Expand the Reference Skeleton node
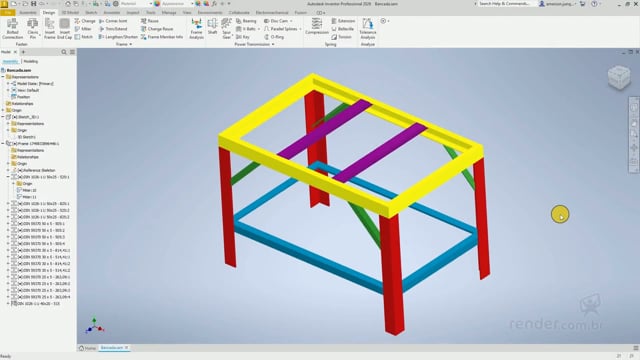Image resolution: width=640 pixels, height=360 pixels. [8, 170]
